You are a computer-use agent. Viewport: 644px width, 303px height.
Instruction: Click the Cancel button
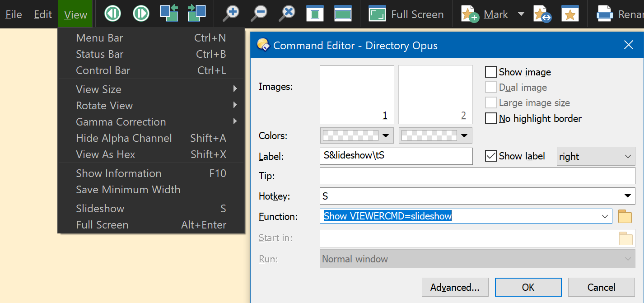601,287
